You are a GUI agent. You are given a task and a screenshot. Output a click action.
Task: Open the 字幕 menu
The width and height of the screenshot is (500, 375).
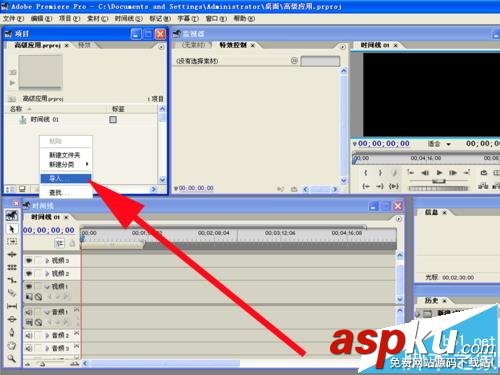coord(188,19)
